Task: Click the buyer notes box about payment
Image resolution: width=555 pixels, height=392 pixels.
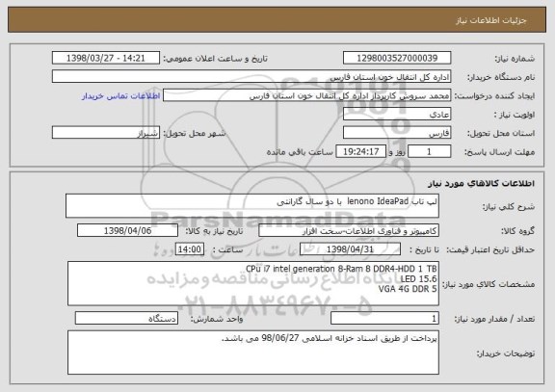Action: 253,353
